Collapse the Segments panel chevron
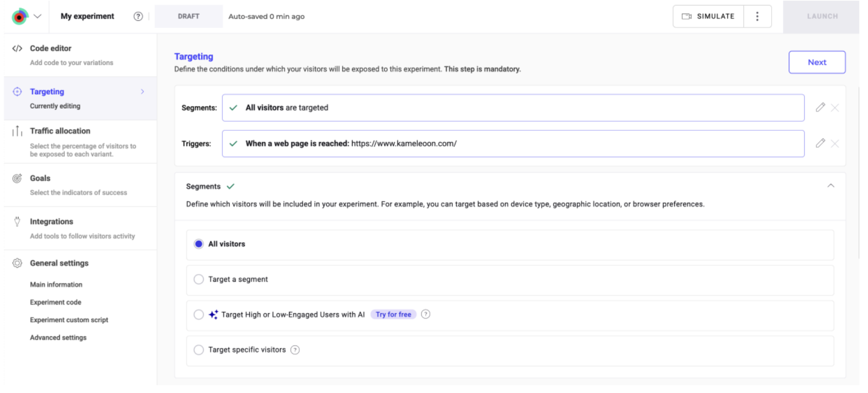The height and width of the screenshot is (393, 868). 831,186
